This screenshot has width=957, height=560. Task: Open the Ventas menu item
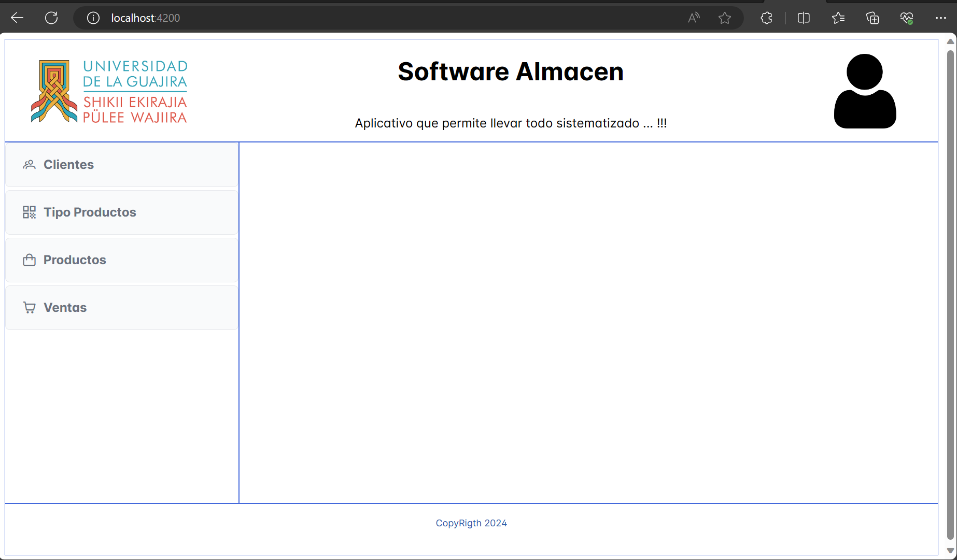[x=122, y=308]
